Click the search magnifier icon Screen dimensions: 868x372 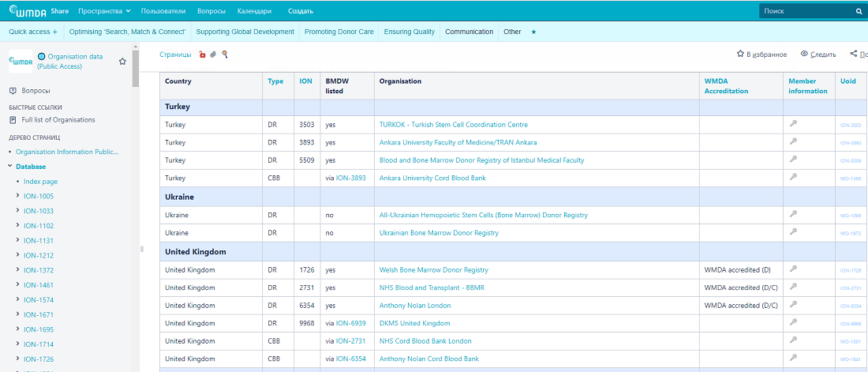pos(859,11)
